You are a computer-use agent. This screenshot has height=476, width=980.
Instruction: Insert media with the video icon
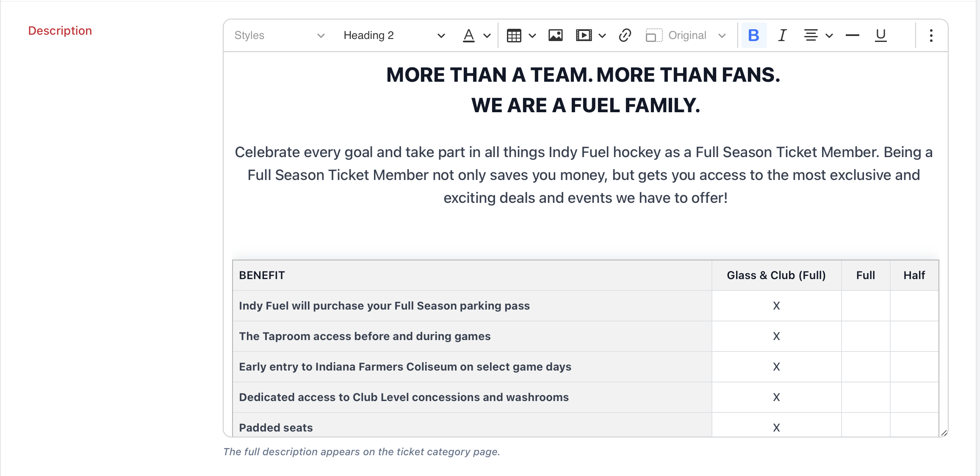click(x=584, y=36)
